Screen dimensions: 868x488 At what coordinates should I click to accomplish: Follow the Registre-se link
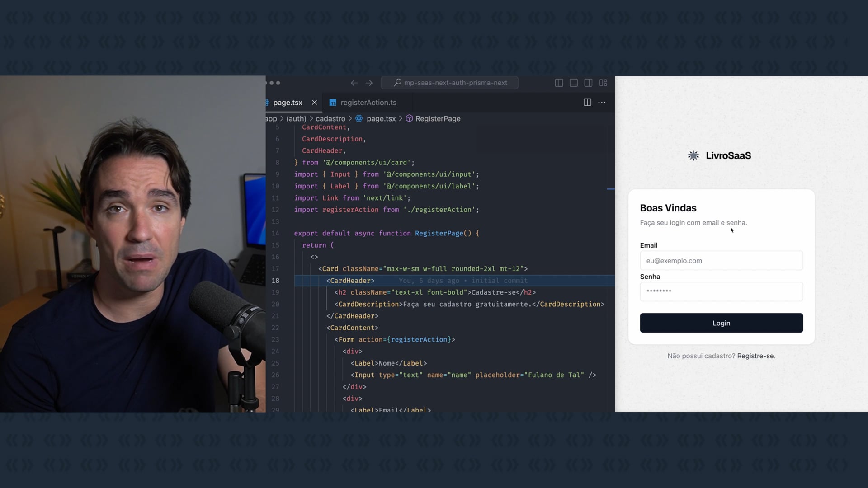click(755, 356)
